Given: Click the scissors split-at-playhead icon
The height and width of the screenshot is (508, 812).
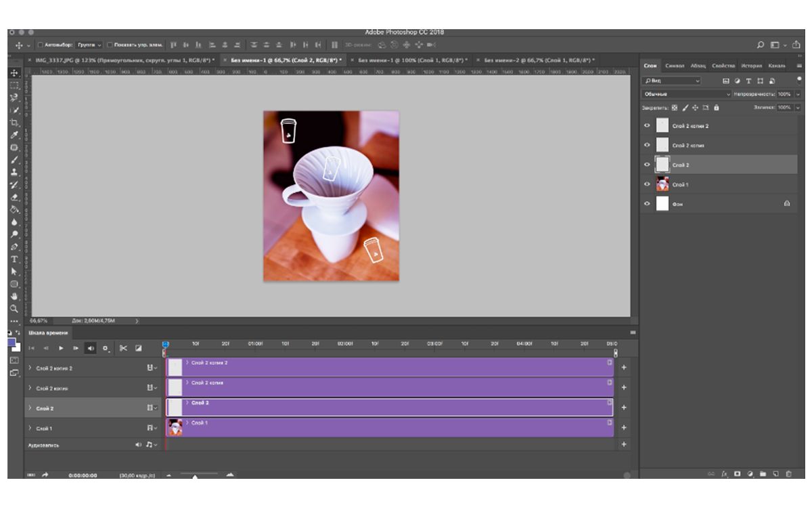Looking at the screenshot, I should point(123,348).
